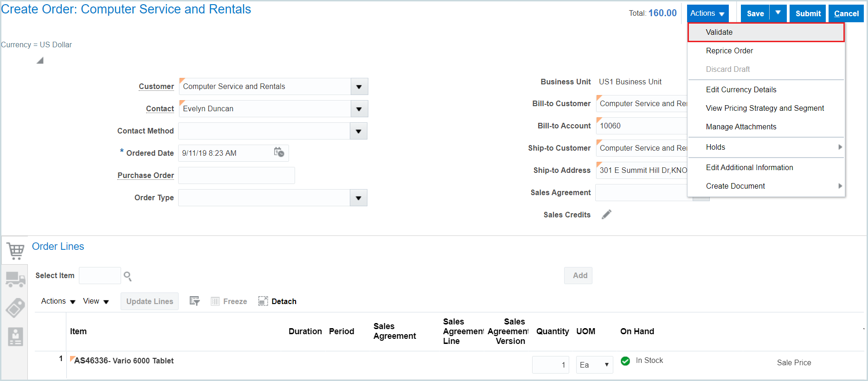Click the Sale Price text
The height and width of the screenshot is (381, 868).
(x=794, y=362)
